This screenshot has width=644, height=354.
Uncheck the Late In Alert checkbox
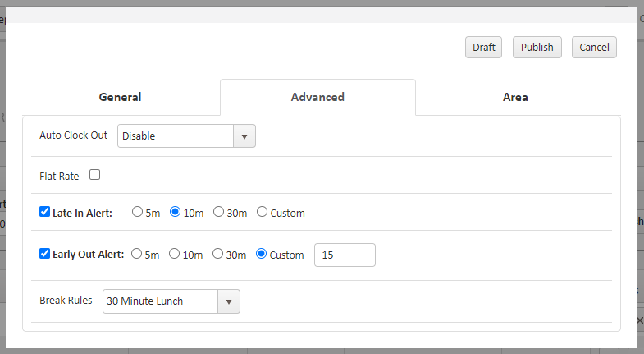(45, 212)
